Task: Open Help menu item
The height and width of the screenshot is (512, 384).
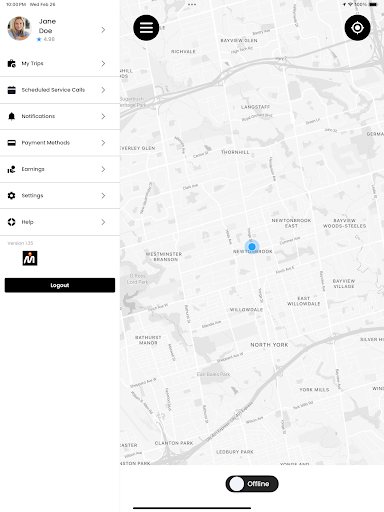Action: click(60, 222)
